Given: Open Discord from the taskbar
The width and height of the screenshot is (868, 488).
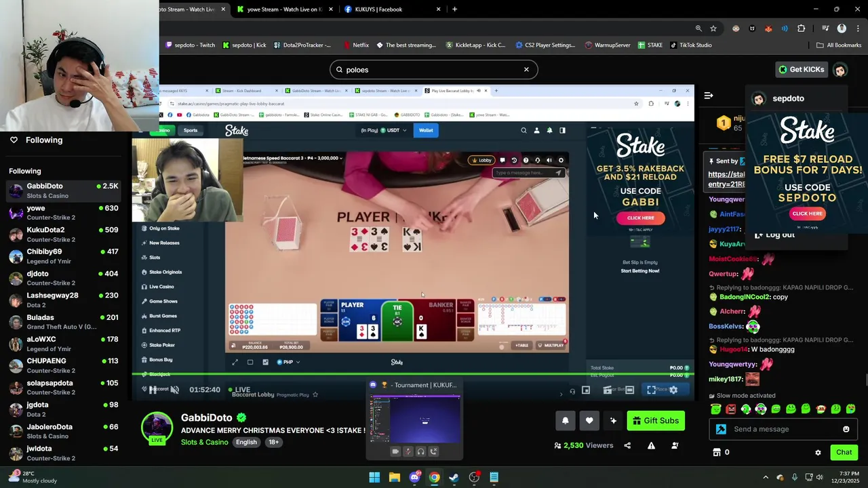Looking at the screenshot, I should coord(414,477).
